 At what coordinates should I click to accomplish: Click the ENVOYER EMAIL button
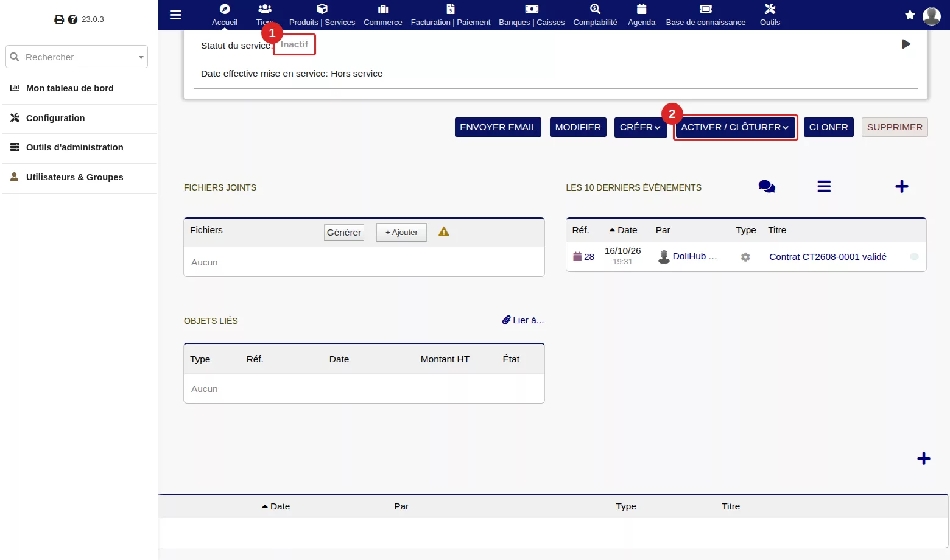click(x=498, y=127)
